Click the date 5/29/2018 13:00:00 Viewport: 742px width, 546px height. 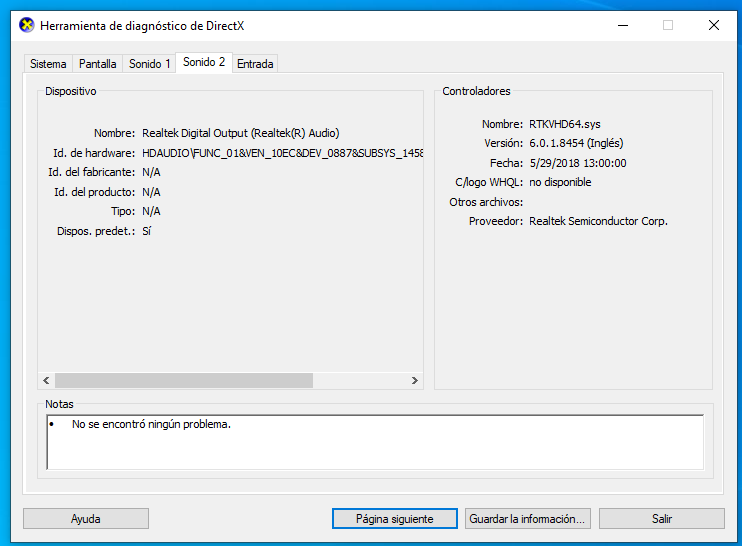[578, 163]
